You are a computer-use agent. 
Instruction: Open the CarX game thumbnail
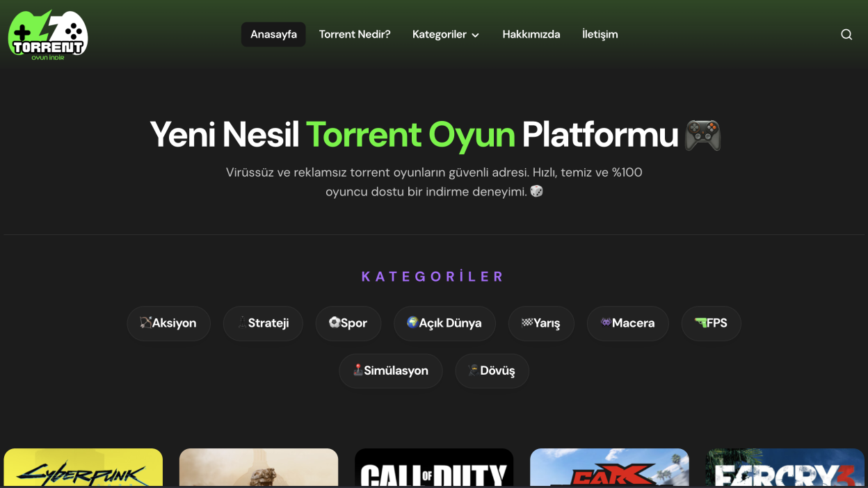click(609, 468)
